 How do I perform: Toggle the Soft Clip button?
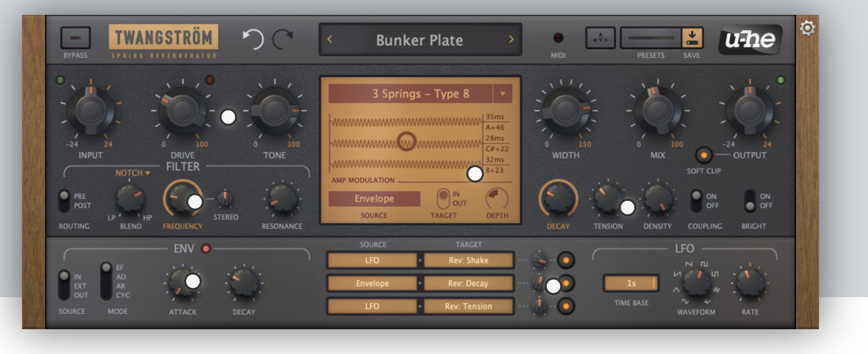(704, 155)
